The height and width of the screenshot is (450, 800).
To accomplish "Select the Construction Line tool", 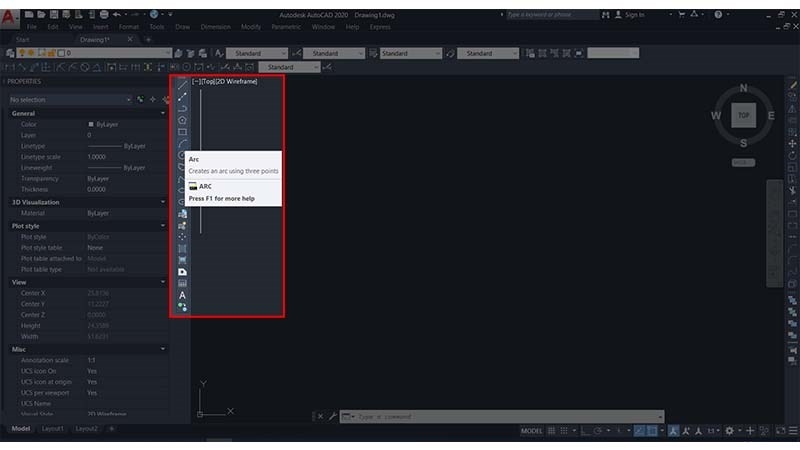I will coord(182,96).
